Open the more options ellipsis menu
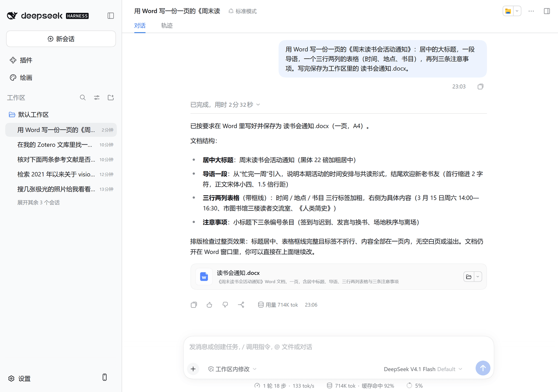This screenshot has width=558, height=392. [531, 11]
